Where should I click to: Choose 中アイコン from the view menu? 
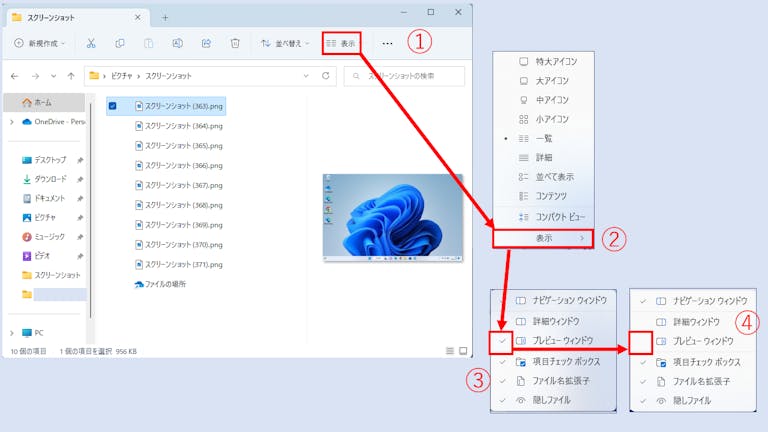pyautogui.click(x=544, y=100)
